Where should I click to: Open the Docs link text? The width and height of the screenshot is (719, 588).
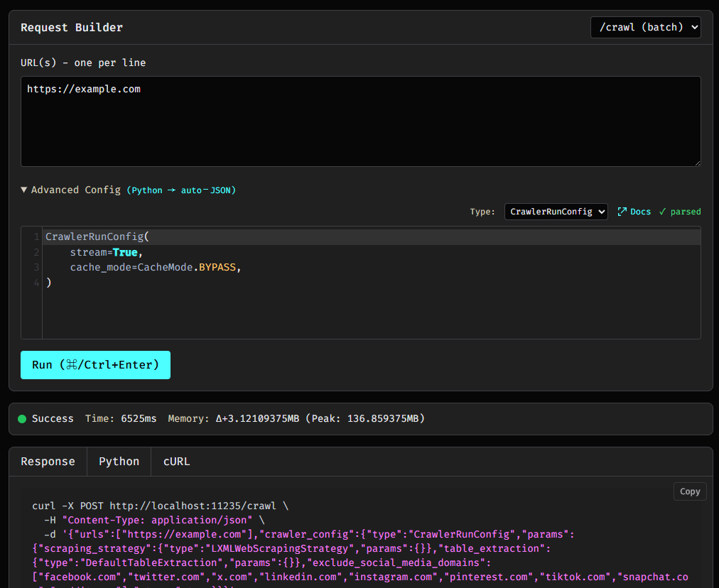coord(640,212)
